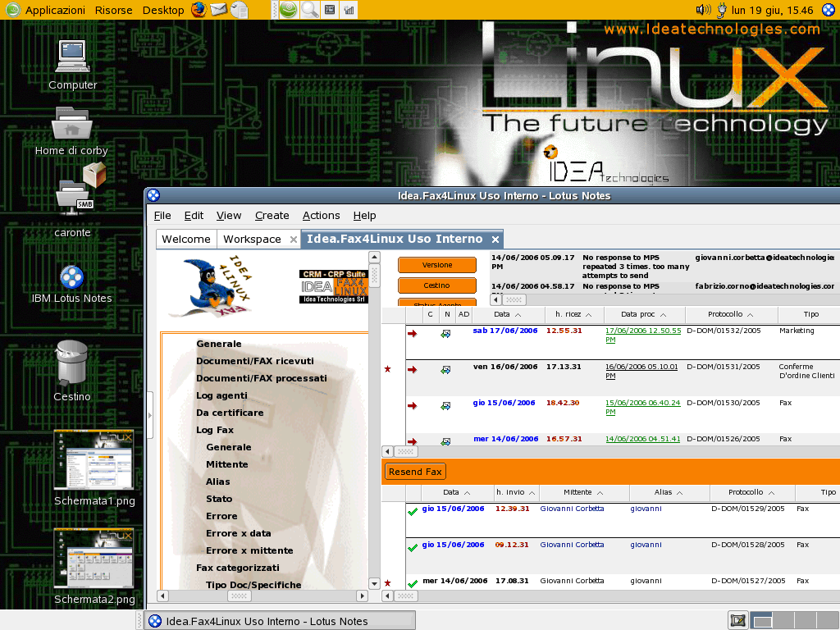The height and width of the screenshot is (630, 840).
Task: Click the navigator scroll down arrow
Action: 374,583
